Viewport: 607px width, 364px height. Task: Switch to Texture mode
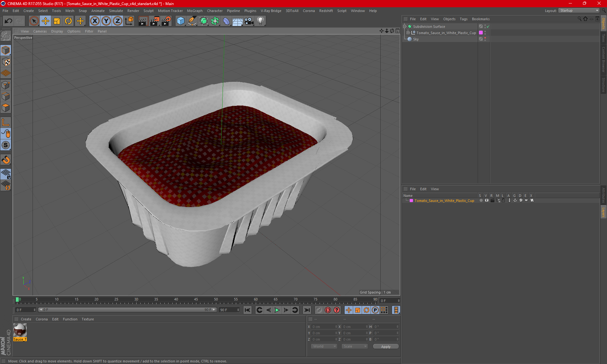click(x=6, y=62)
